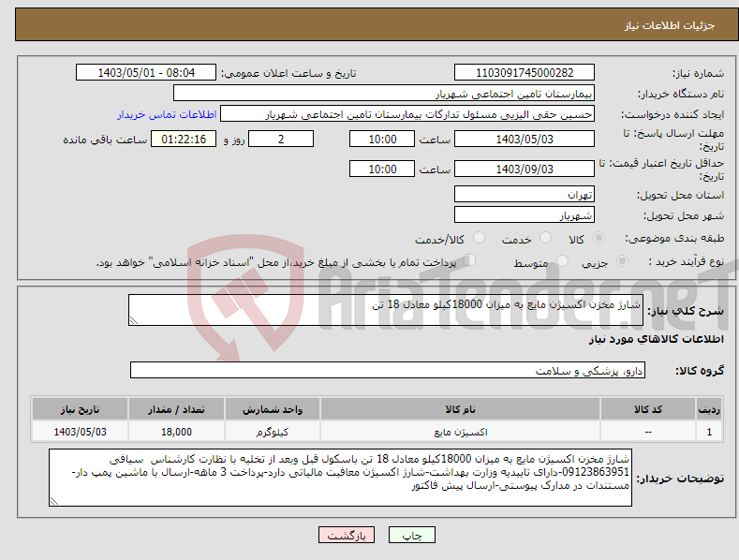The image size is (739, 560).
Task: Click the 18,000 quantity cell
Action: click(x=176, y=432)
